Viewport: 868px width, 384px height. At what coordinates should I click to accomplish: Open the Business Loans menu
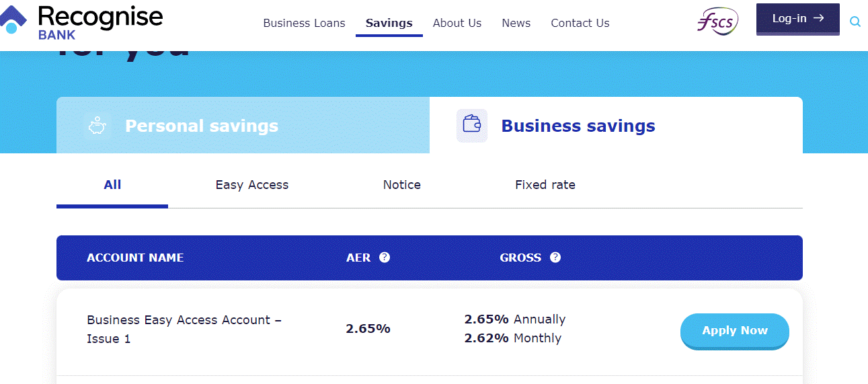(x=304, y=23)
